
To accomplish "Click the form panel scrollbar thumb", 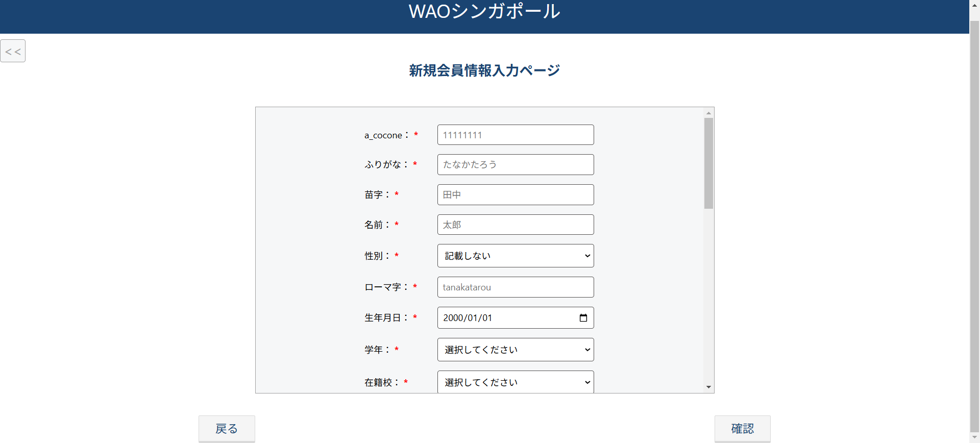I will pos(708,163).
